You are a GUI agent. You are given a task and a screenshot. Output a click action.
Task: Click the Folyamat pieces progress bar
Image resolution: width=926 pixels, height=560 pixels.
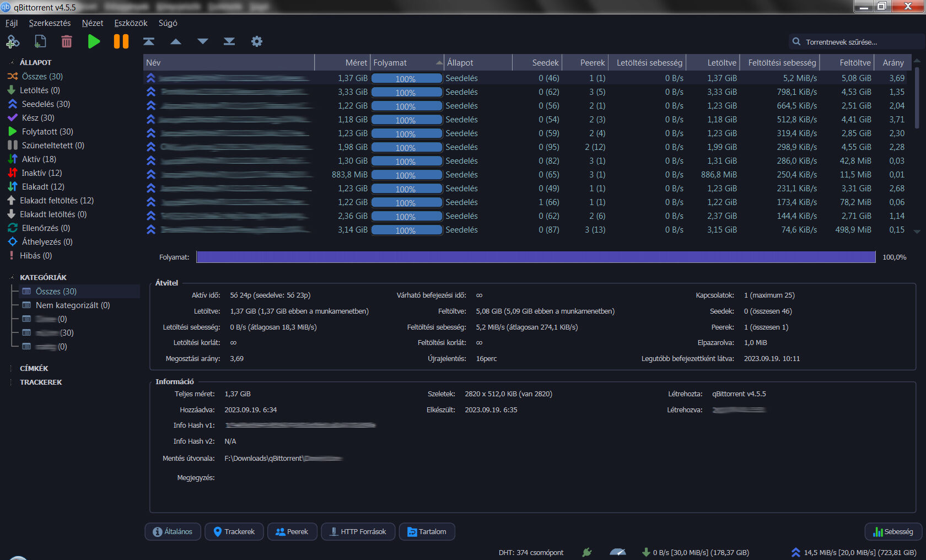(x=536, y=257)
